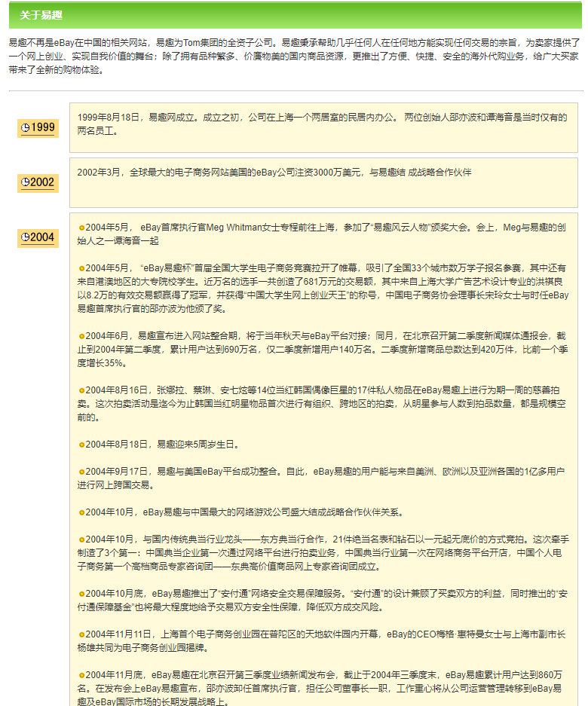Viewport: 588px width, 706px height.
Task: Click the clock icon beside 2004
Action: tap(26, 237)
